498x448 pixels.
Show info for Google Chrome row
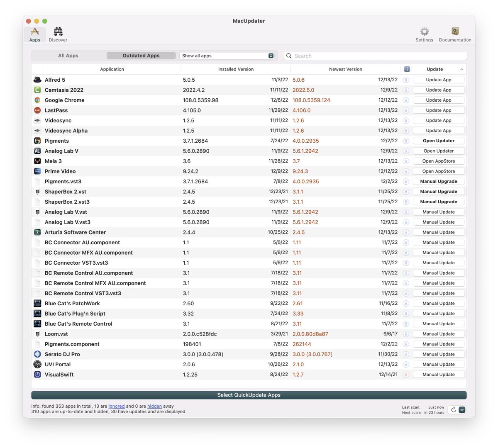[x=406, y=100]
